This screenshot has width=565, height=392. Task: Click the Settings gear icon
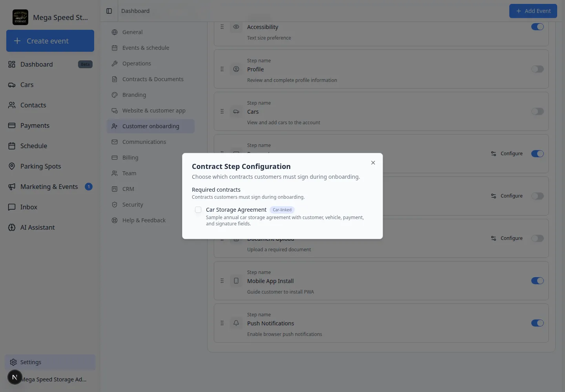[x=13, y=362]
